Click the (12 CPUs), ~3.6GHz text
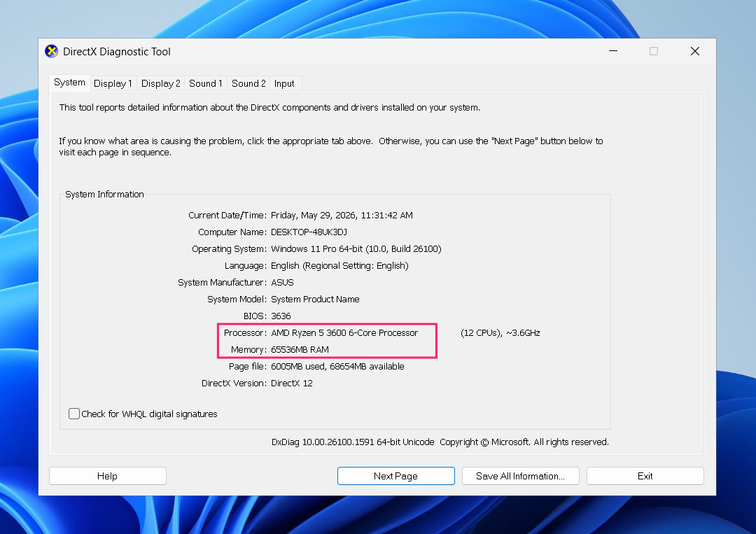The image size is (756, 534). (500, 332)
